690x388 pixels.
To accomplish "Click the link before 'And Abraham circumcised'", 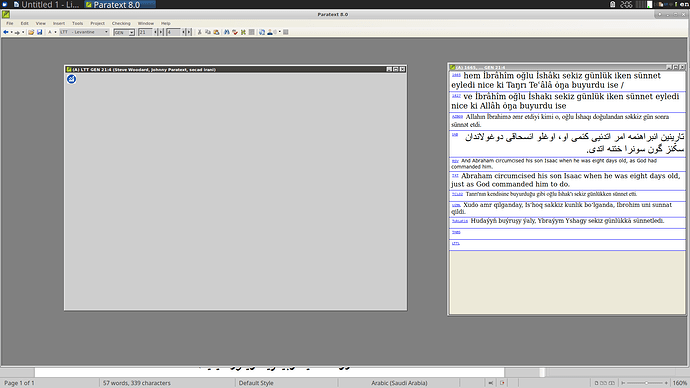I will point(455,161).
